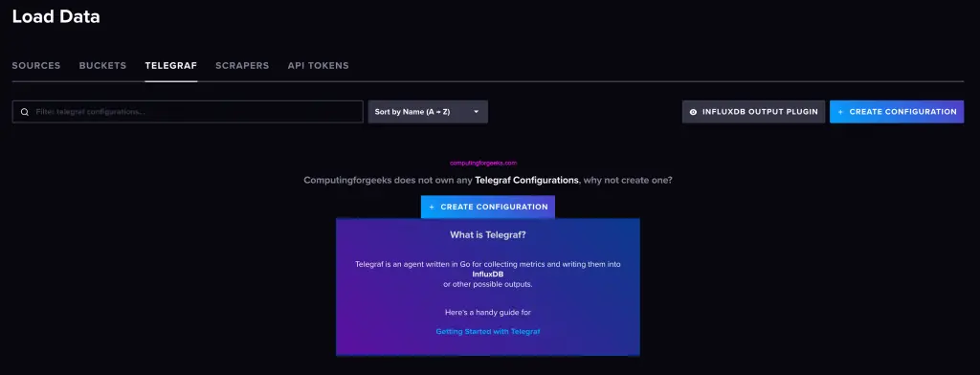
Task: Click the center Create Configuration button
Action: tap(488, 207)
